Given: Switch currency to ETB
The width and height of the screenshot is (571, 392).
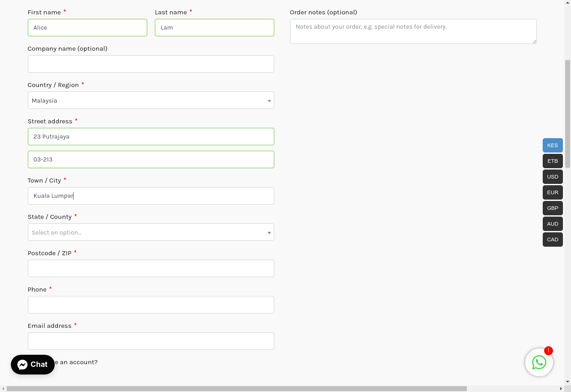Looking at the screenshot, I should click(552, 161).
